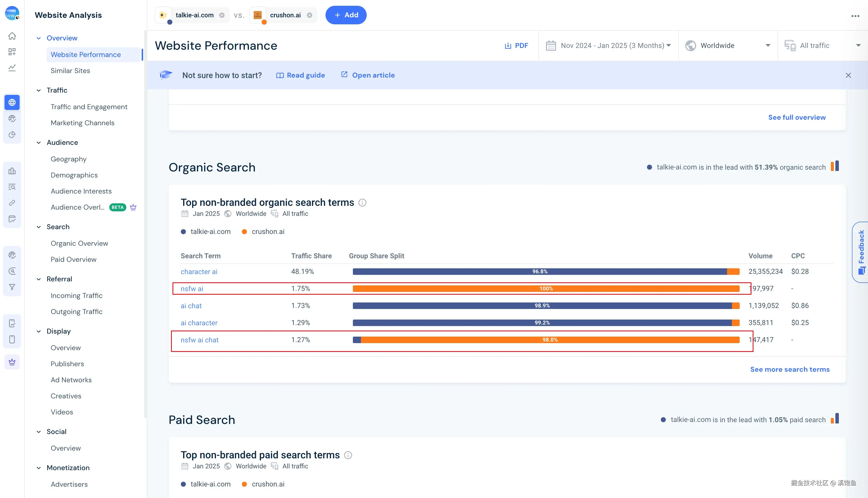Viewport: 868px width, 498px height.
Task: Click 'See more search terms' link
Action: point(790,369)
